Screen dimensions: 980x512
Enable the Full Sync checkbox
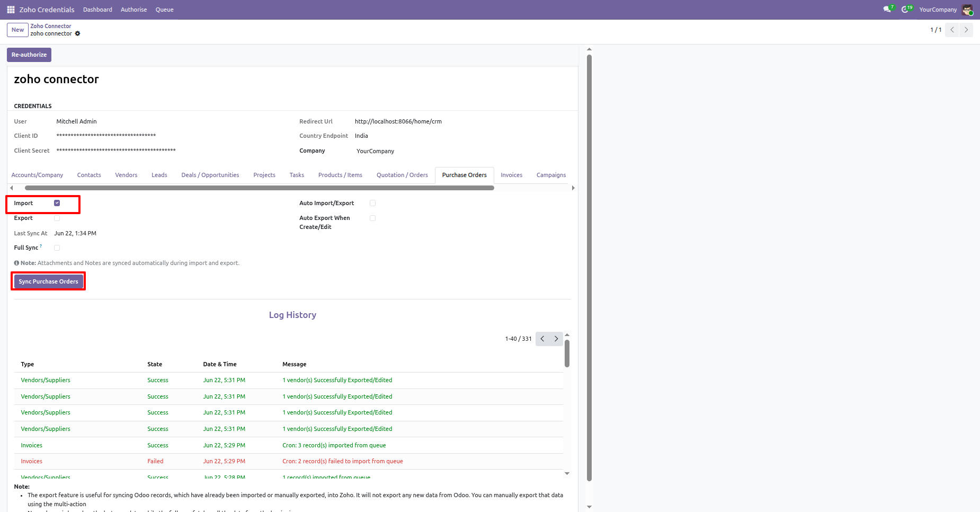[57, 248]
